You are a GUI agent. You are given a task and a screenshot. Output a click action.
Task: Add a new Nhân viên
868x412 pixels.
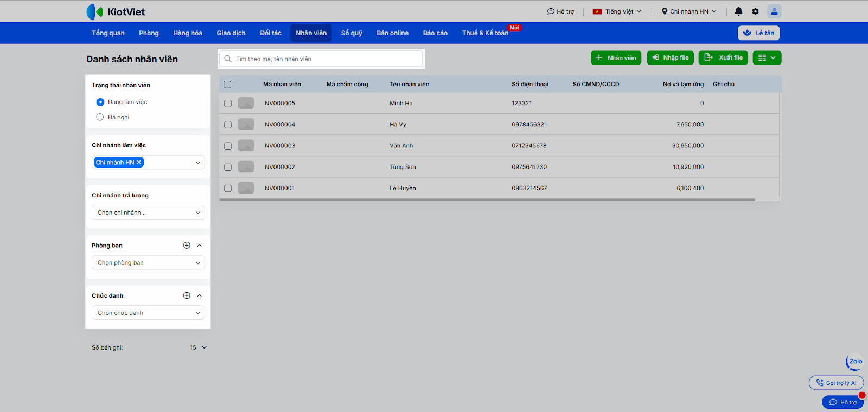[616, 58]
